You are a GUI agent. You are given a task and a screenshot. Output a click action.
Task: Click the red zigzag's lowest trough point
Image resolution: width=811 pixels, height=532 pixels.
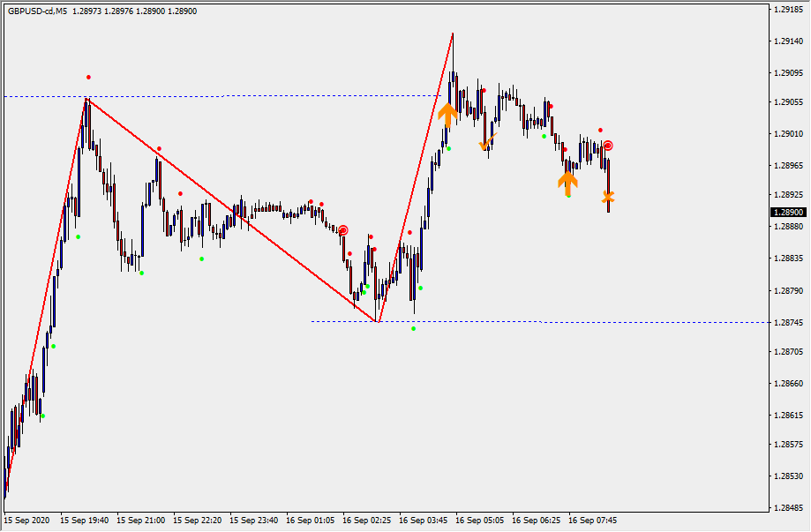pyautogui.click(x=377, y=321)
